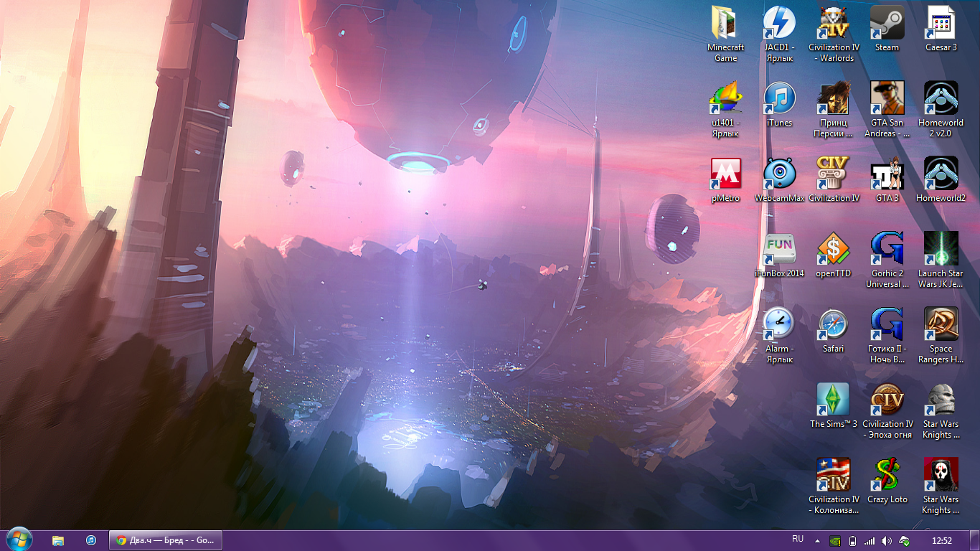Launch the GTA San Andreas shortcut
This screenshot has width=980, height=551.
point(887,109)
